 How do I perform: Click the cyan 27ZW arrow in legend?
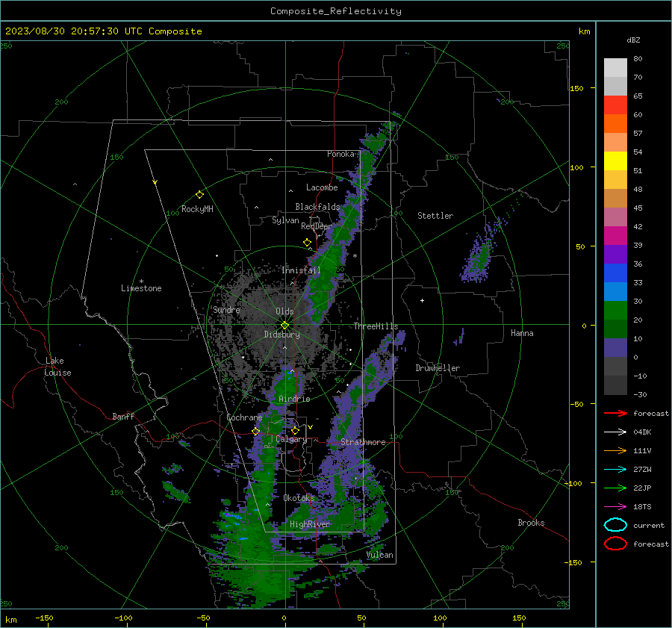615,470
